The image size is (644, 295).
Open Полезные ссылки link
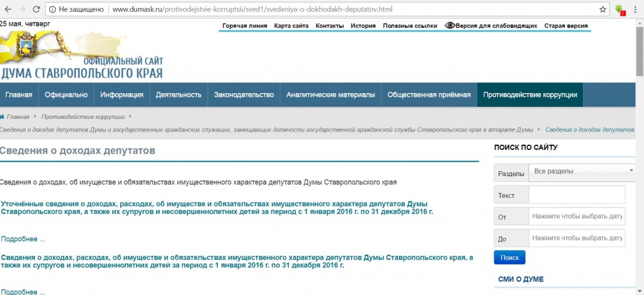[410, 25]
